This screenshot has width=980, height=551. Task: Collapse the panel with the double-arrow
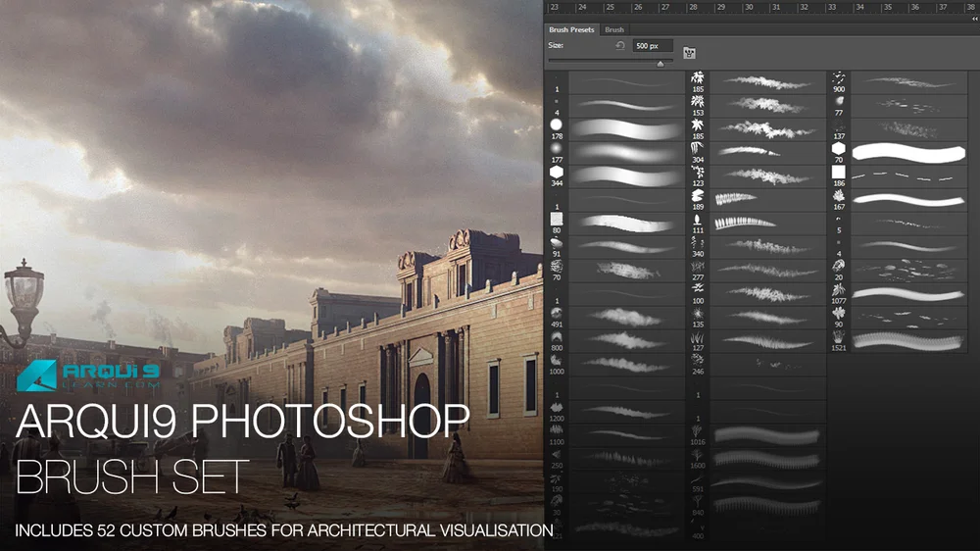[x=974, y=20]
